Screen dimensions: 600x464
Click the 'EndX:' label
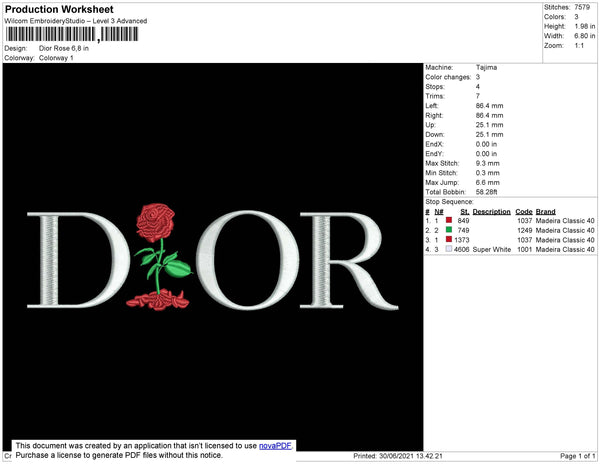(x=434, y=144)
